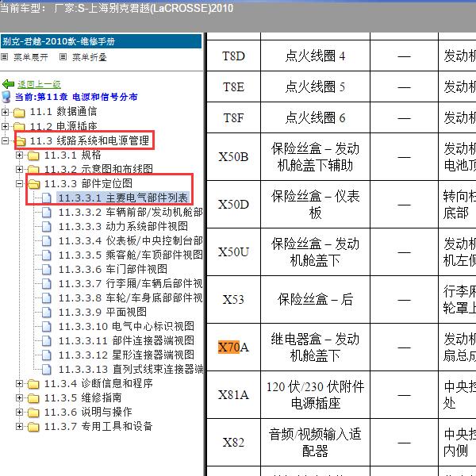
Task: Click the 保险丝盒 – 后 cell
Action: coord(315,300)
